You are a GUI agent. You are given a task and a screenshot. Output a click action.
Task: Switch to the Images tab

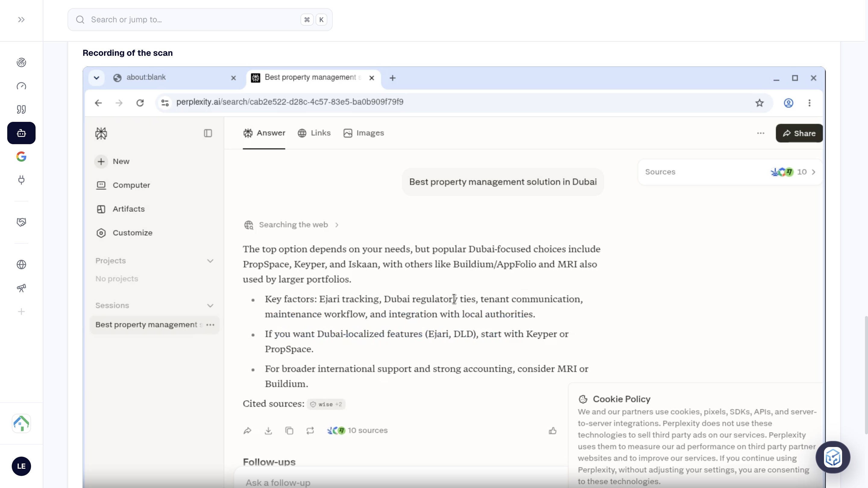click(364, 133)
